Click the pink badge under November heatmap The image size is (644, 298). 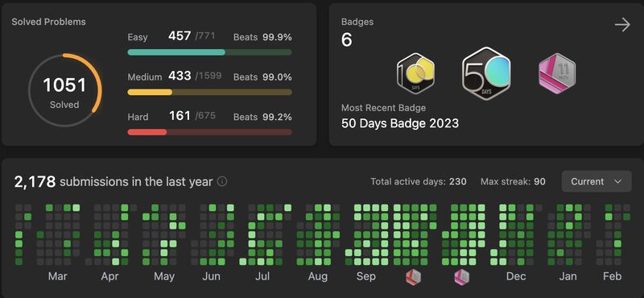461,276
